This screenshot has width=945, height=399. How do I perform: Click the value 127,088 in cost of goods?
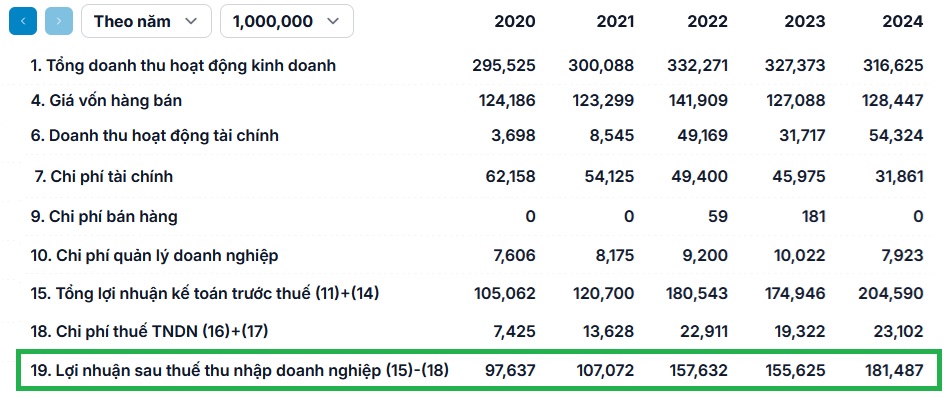tap(796, 100)
